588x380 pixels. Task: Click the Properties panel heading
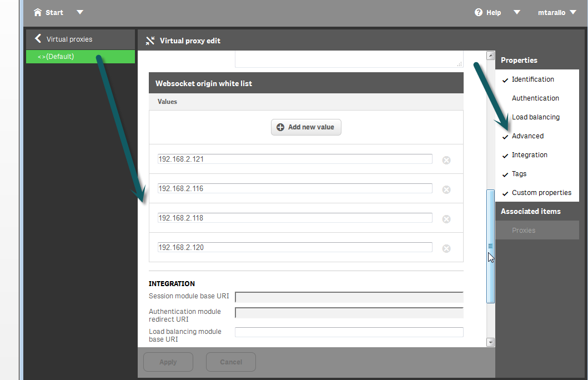(519, 61)
